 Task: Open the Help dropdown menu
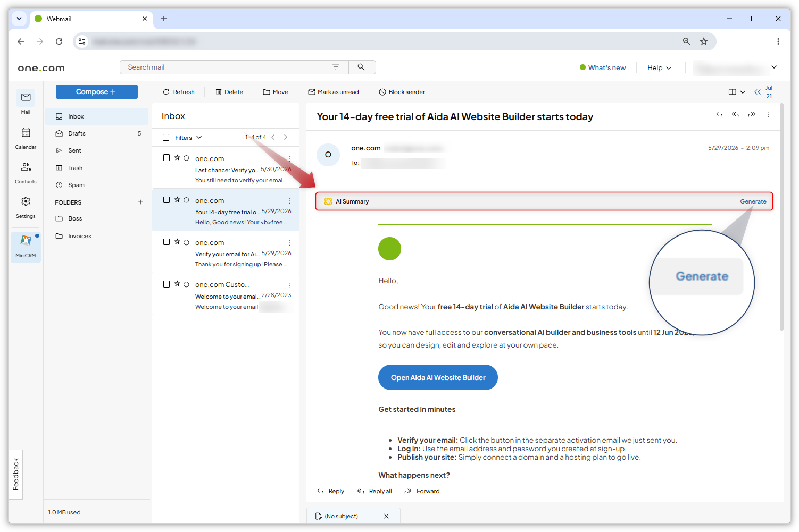point(660,67)
